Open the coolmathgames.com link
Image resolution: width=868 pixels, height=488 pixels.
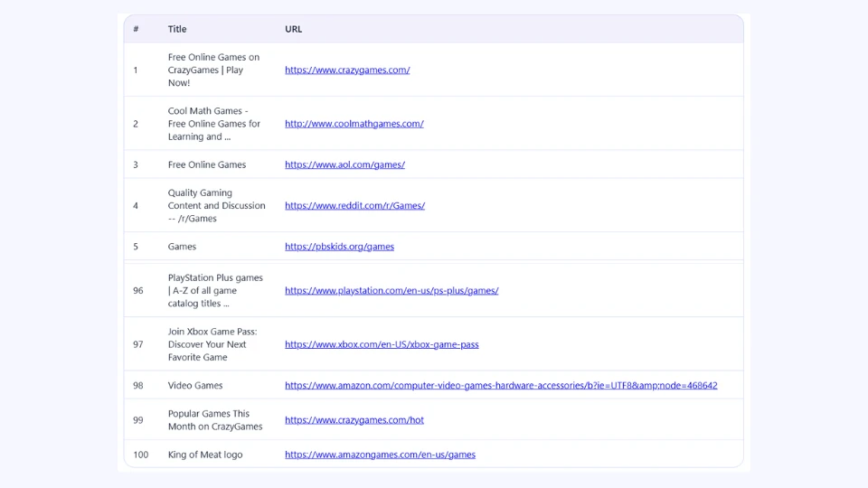354,124
